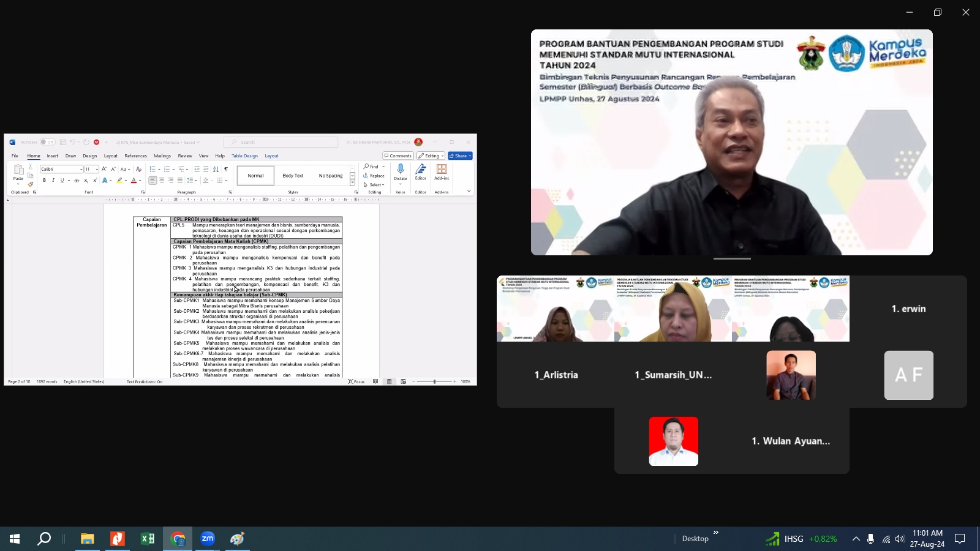The height and width of the screenshot is (551, 980).
Task: Toggle bold formatting
Action: pos(43,179)
